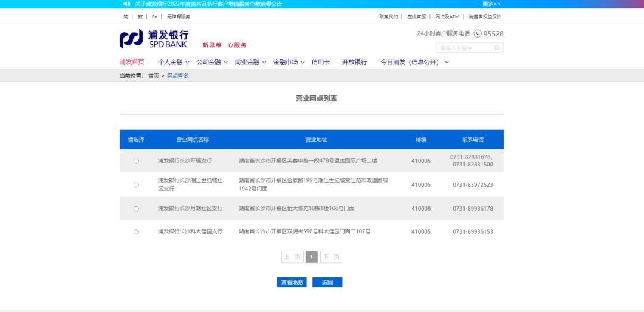Image resolution: width=644 pixels, height=312 pixels.
Task: Click phone number 0731-82831676
Action: point(470,157)
